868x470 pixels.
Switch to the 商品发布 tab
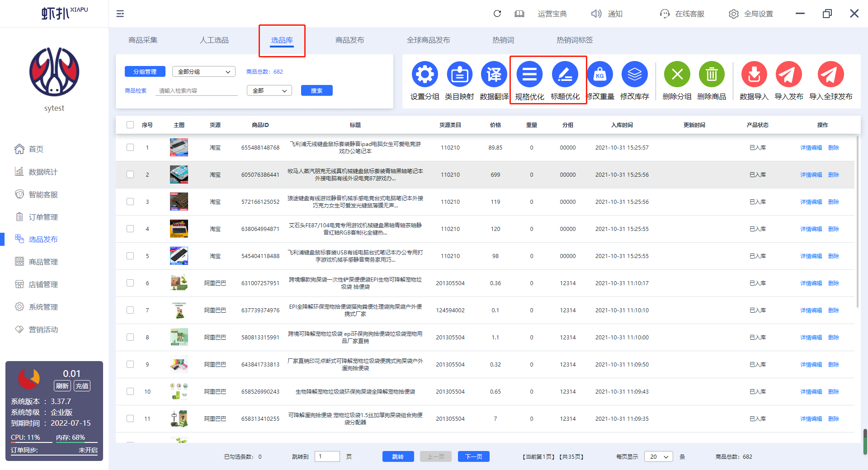click(349, 40)
